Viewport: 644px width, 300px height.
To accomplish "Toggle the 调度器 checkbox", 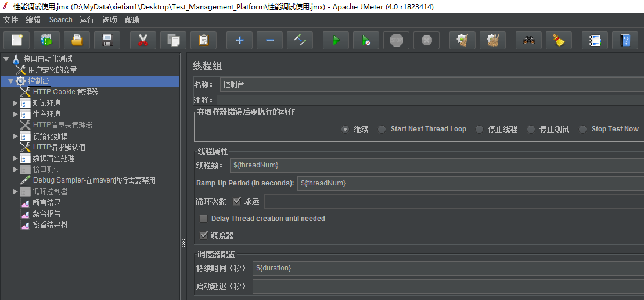I will click(203, 235).
